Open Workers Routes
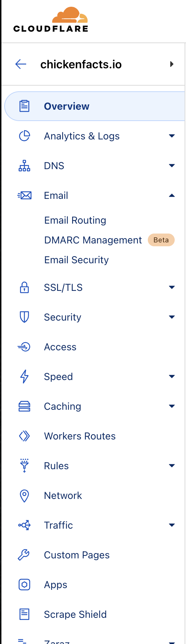Image resolution: width=186 pixels, height=644 pixels. [80, 436]
